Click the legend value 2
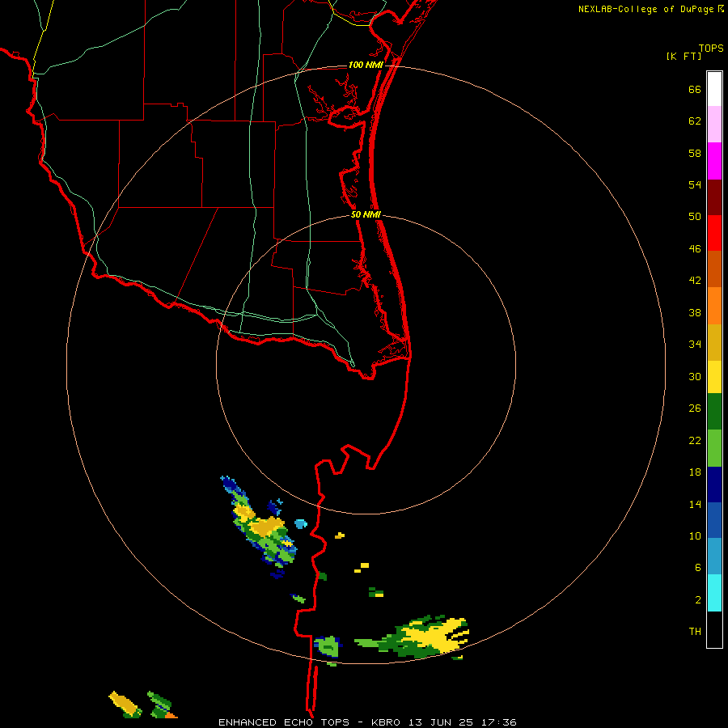Screen dimensions: 728x728 click(698, 600)
